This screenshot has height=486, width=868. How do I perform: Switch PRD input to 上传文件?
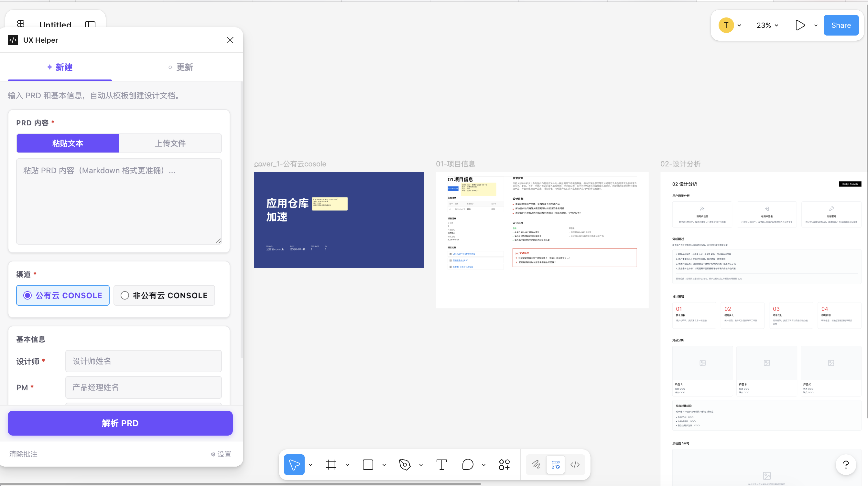click(170, 143)
